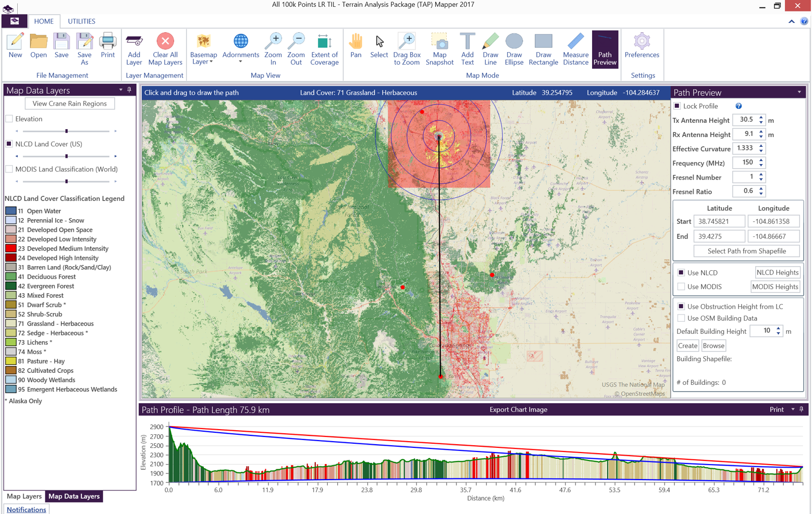Open the Preferences gear
The height and width of the screenshot is (514, 812).
pyautogui.click(x=642, y=46)
